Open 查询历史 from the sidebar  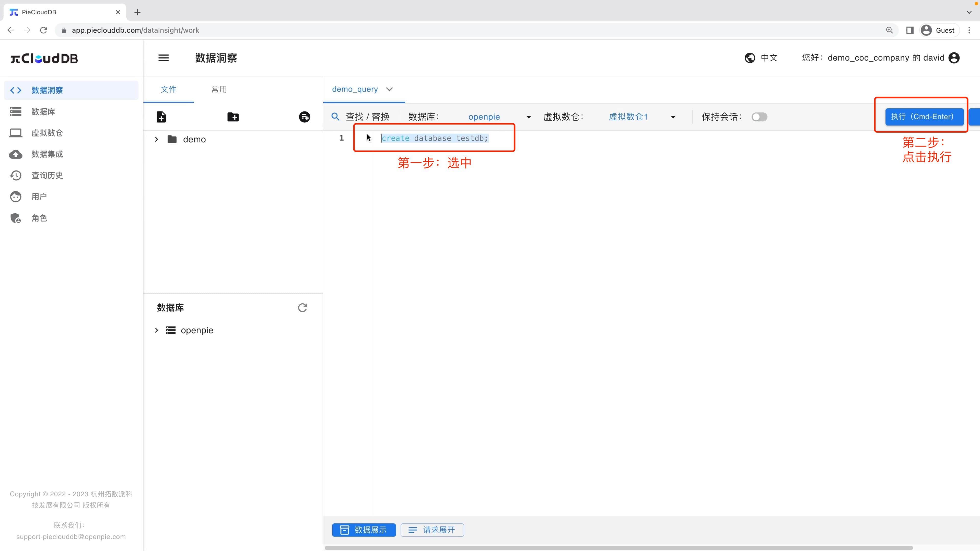[x=47, y=175]
